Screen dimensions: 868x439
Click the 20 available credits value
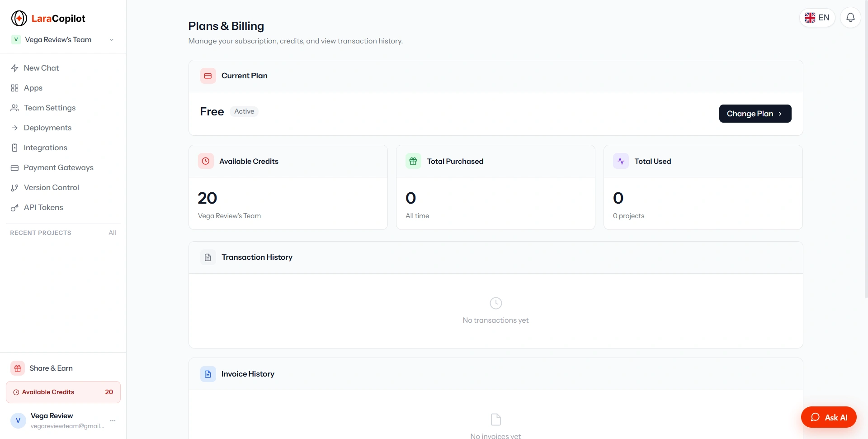click(208, 198)
